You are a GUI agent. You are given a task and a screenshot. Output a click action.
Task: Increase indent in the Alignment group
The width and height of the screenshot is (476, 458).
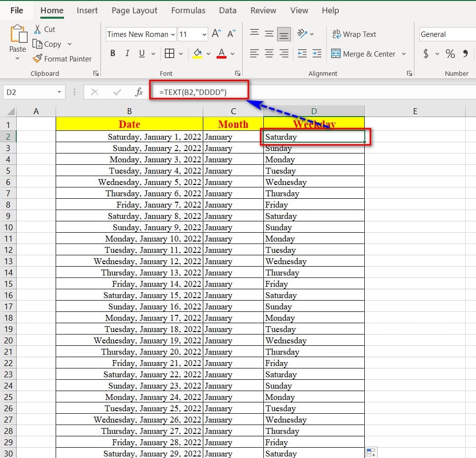tap(317, 54)
